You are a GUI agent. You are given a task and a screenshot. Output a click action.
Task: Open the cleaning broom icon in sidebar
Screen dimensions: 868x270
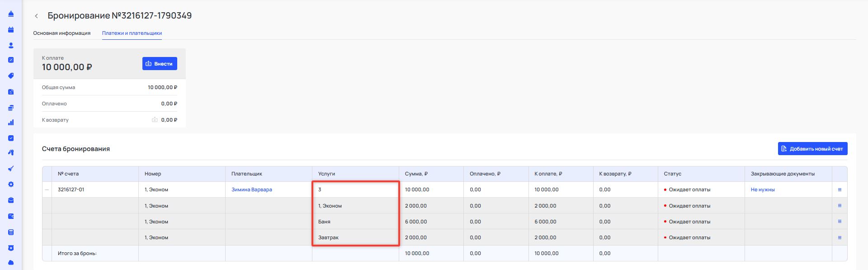(11, 169)
